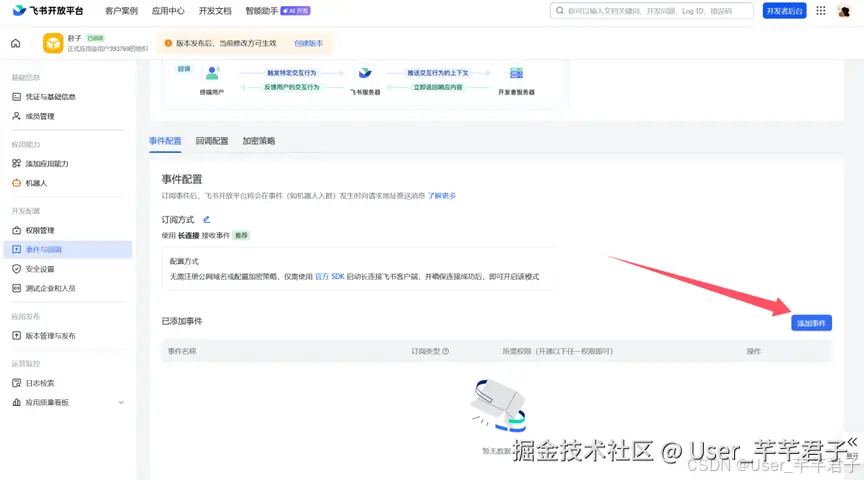Open the user profile avatar
Viewport: 864px width, 480px height.
pyautogui.click(x=844, y=10)
